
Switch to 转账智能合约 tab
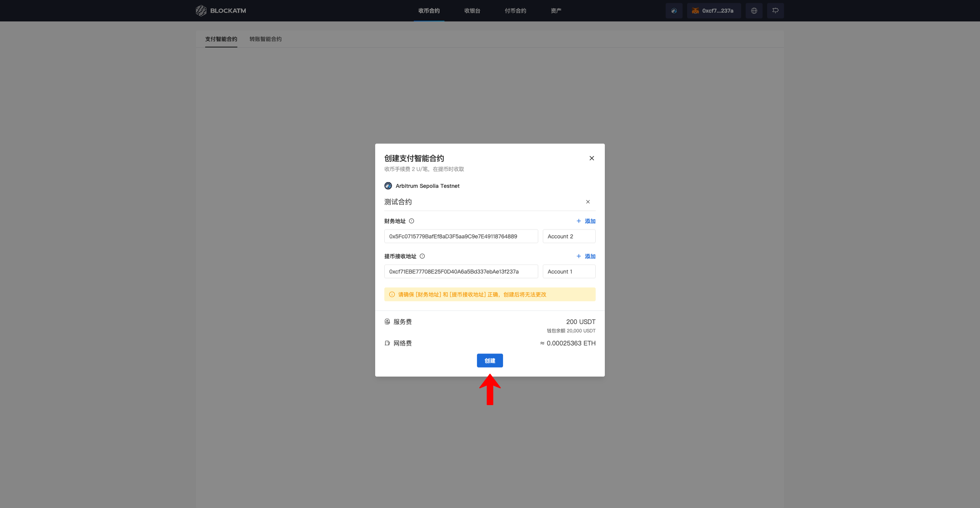point(265,39)
